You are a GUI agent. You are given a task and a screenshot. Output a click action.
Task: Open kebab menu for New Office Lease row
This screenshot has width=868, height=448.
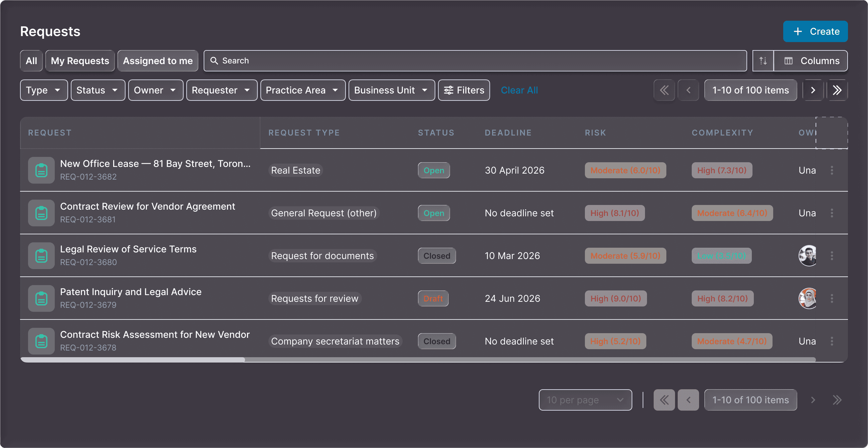click(832, 170)
